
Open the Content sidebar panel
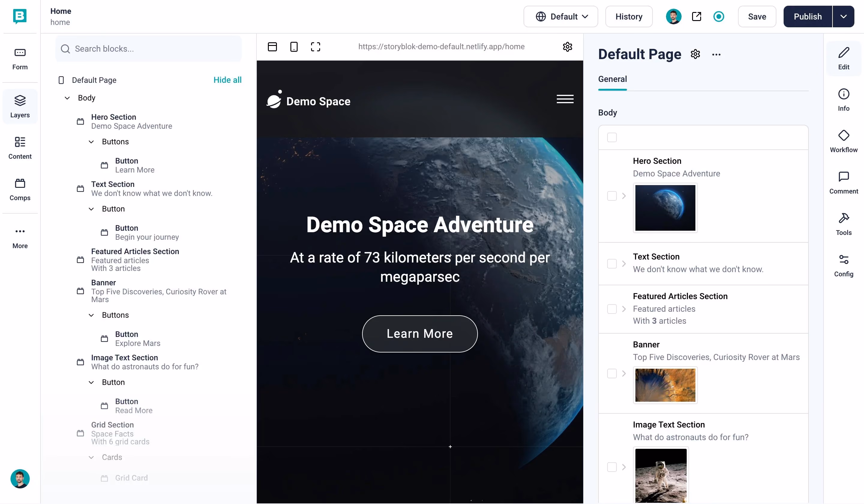(x=20, y=148)
